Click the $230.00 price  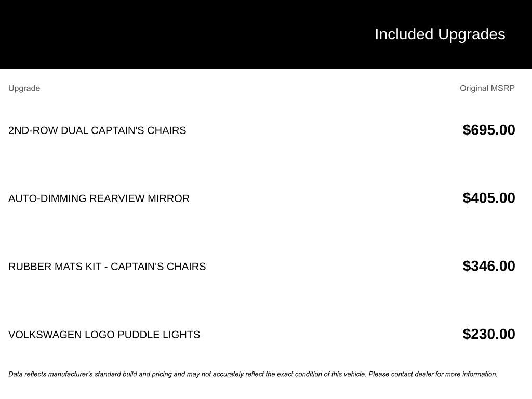488,334
